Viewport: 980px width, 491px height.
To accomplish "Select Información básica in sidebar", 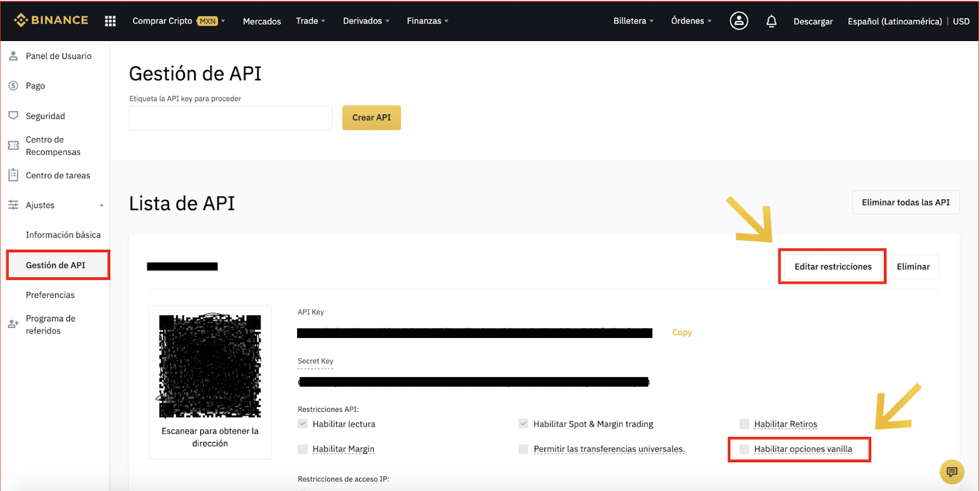I will (x=63, y=234).
